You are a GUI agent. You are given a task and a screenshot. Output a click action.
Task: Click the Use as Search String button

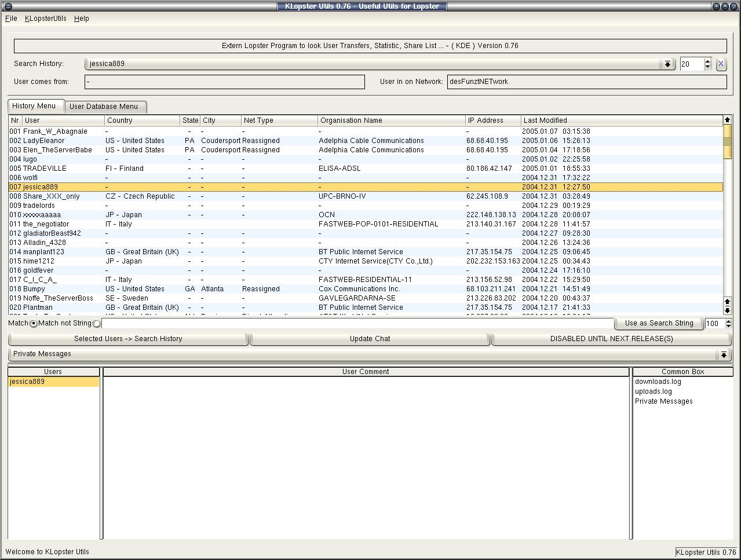(x=659, y=323)
